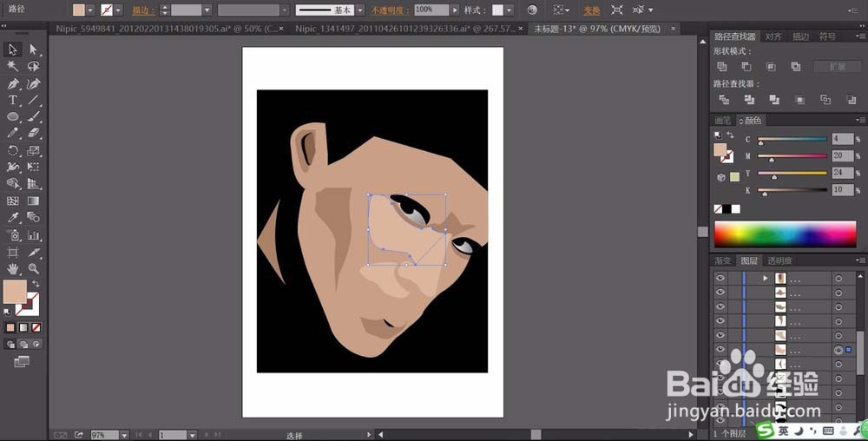Click Pathfinder Divide icon
The width and height of the screenshot is (868, 441).
point(724,100)
